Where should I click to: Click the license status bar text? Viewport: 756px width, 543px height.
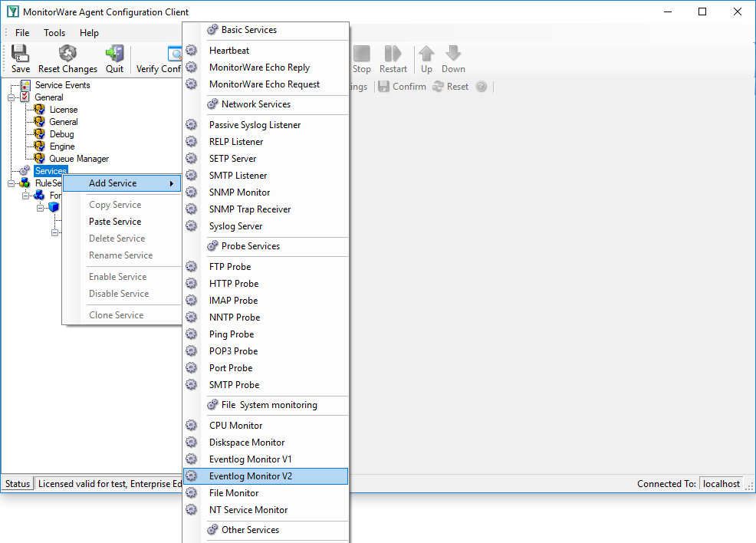[x=110, y=484]
